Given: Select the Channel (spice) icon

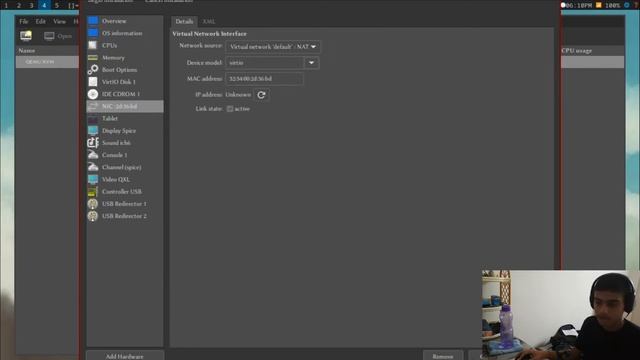Looking at the screenshot, I should 93,167.
